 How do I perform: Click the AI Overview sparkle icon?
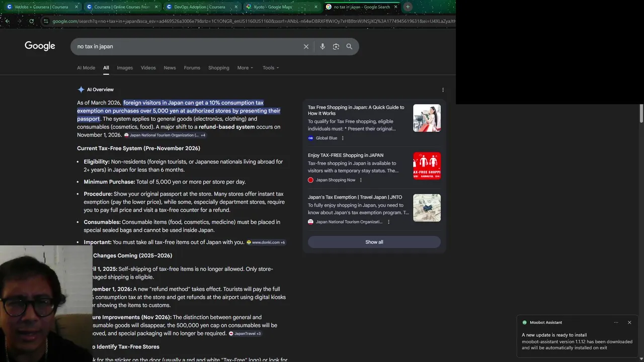[x=81, y=89]
